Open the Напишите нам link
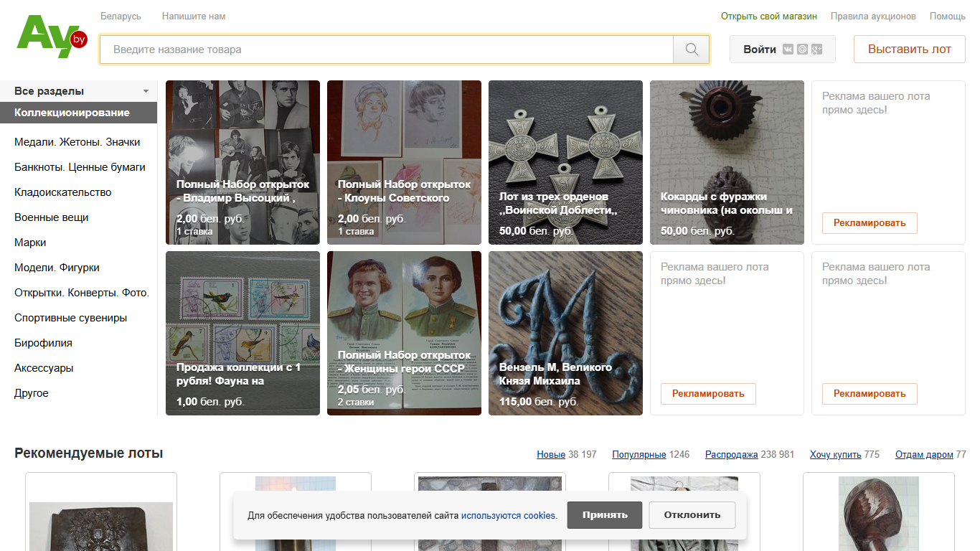The height and width of the screenshot is (551, 980). [194, 16]
